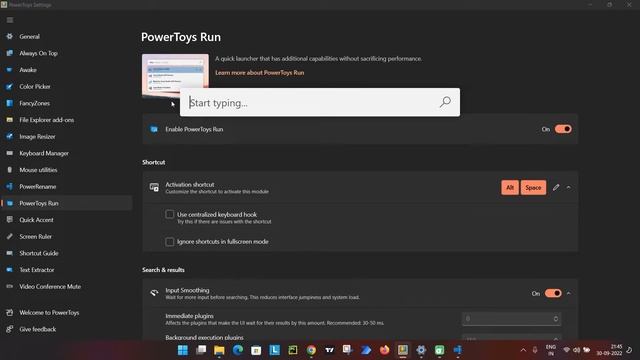Click the Space key of the activation shortcut
640x360 pixels.
click(533, 187)
